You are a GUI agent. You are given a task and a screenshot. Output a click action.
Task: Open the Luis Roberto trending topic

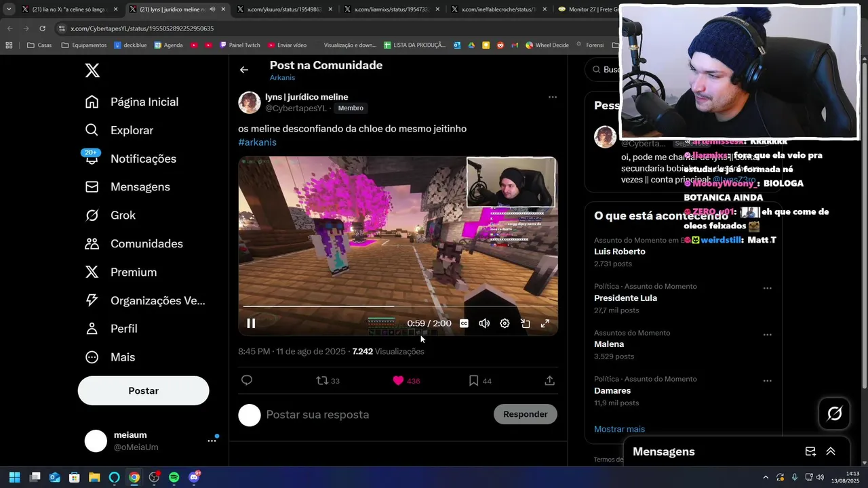click(620, 251)
